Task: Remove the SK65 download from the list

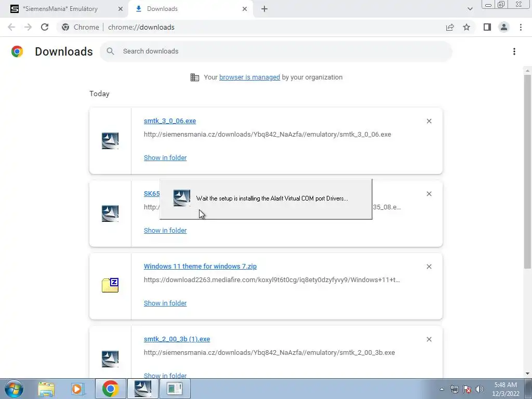Action: tap(429, 194)
